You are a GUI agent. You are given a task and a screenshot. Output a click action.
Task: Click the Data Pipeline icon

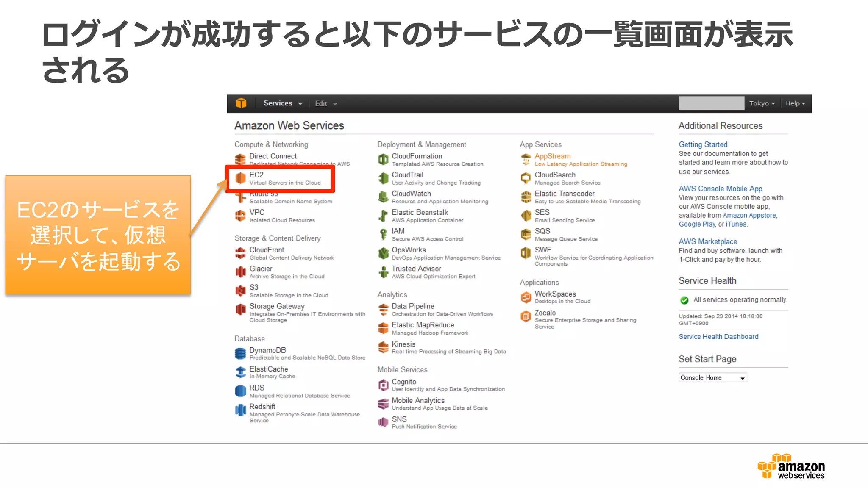pyautogui.click(x=383, y=309)
